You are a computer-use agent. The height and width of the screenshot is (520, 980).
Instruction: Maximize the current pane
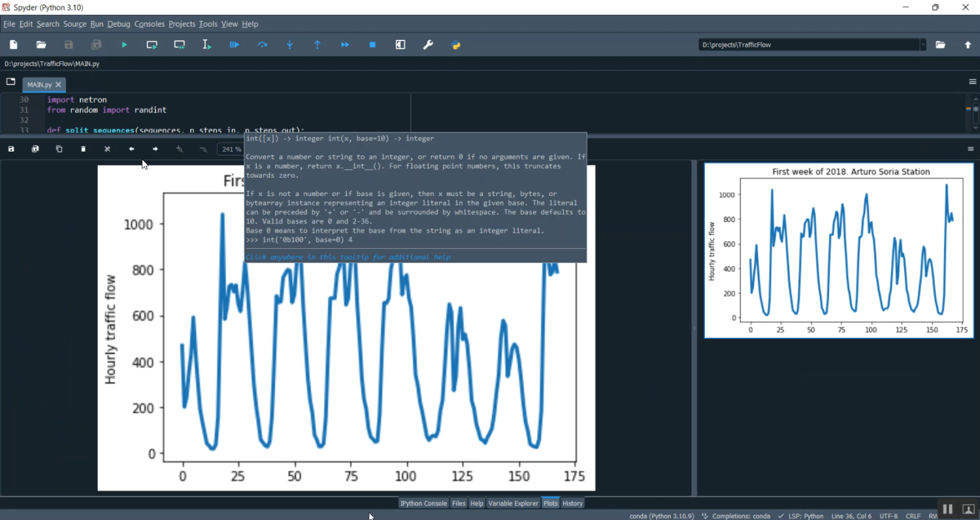tap(400, 44)
